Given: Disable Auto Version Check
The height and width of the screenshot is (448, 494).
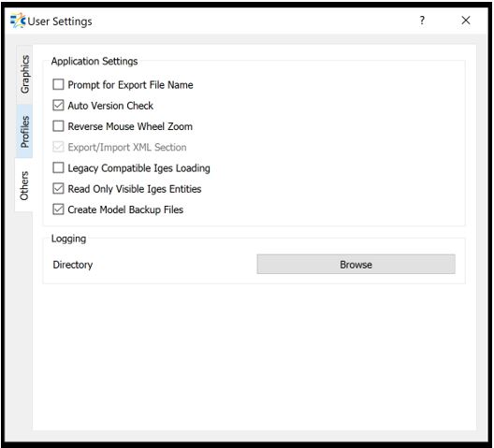Looking at the screenshot, I should click(58, 106).
